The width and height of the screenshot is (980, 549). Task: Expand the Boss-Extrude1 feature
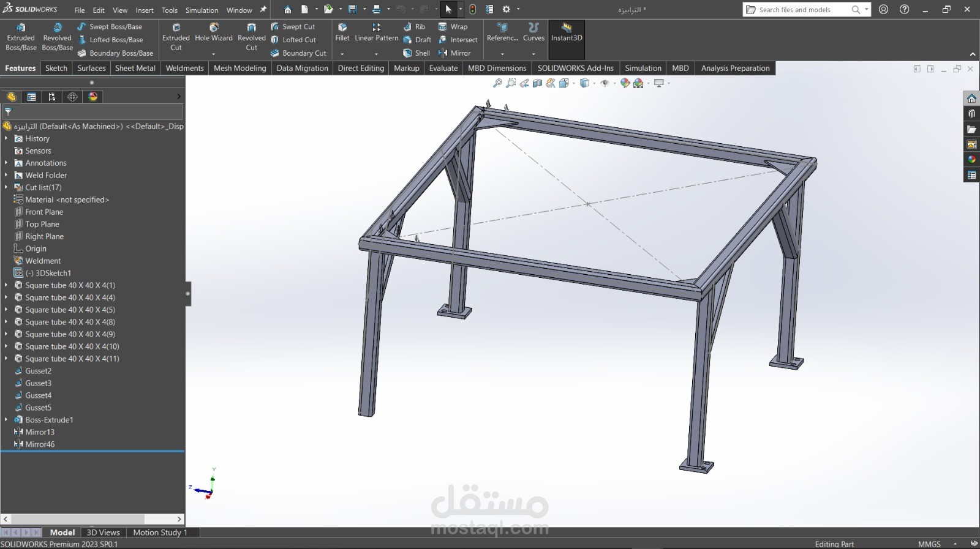click(6, 420)
